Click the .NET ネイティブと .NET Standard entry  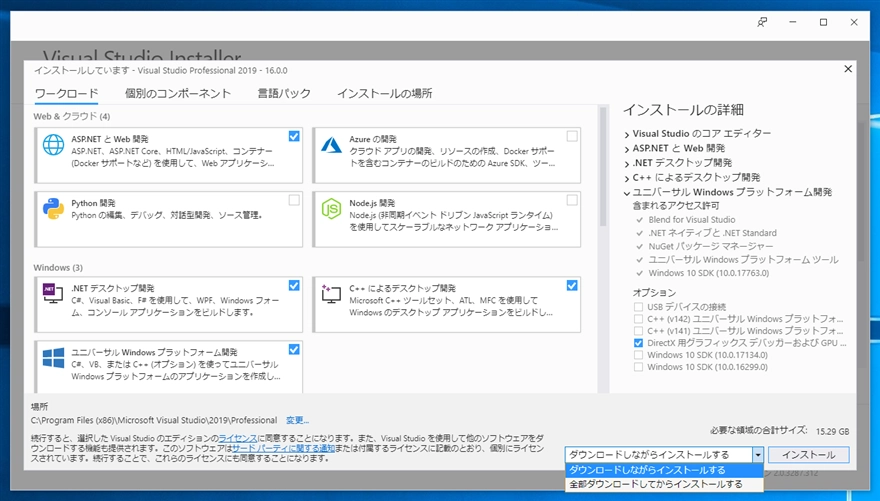pos(712,233)
